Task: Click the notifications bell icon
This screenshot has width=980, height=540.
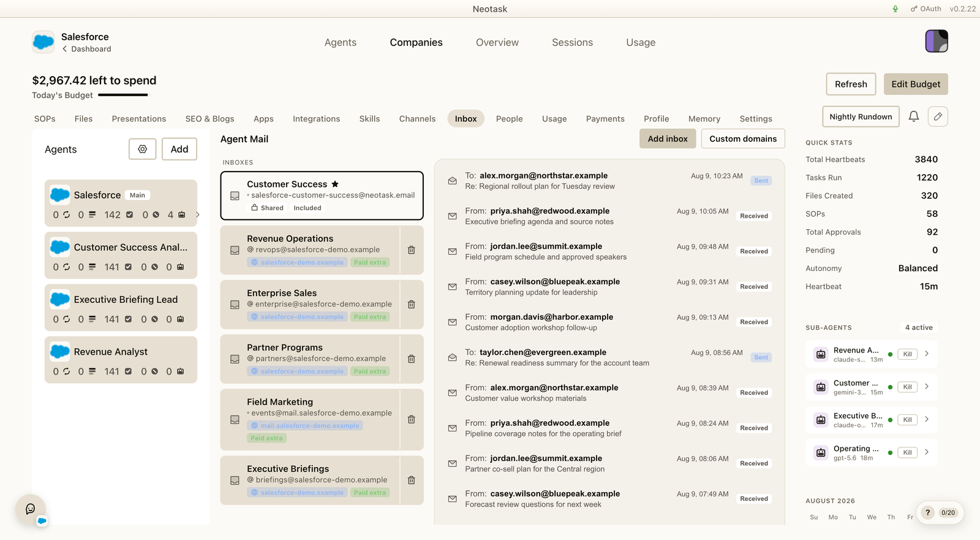Action: pos(914,116)
